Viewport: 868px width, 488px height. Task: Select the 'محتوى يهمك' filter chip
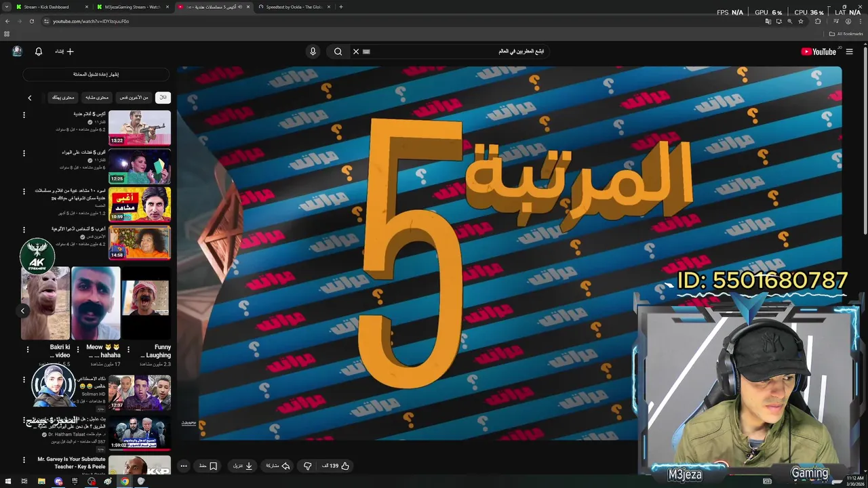63,98
